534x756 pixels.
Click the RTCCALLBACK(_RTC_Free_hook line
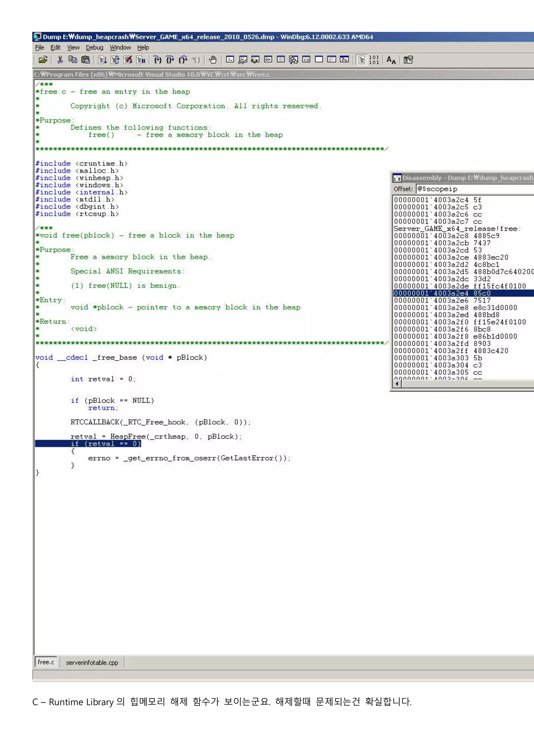[x=161, y=422]
